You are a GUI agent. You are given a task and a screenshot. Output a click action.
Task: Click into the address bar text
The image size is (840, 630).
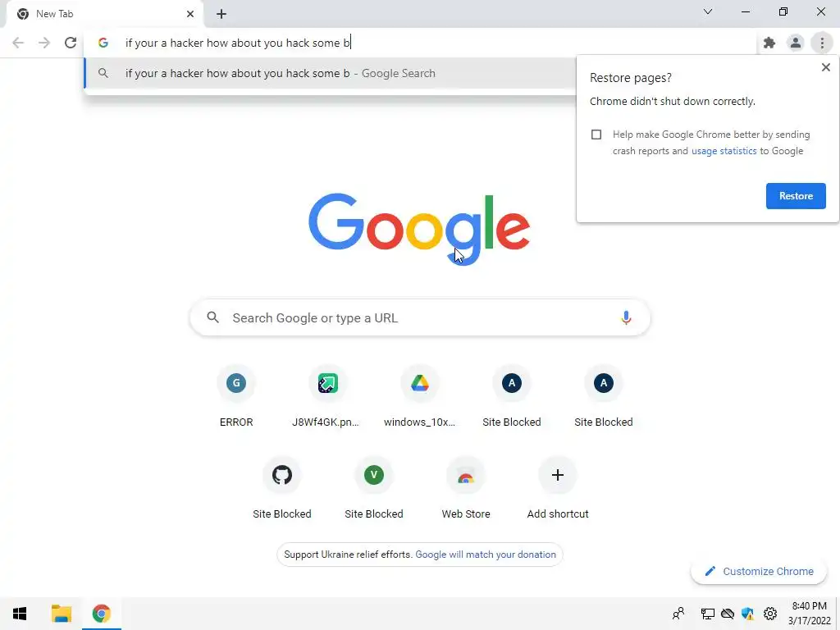point(238,43)
